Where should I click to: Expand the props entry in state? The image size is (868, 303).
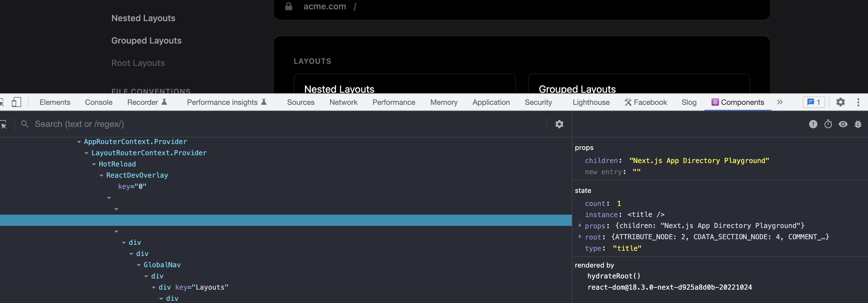pos(580,226)
